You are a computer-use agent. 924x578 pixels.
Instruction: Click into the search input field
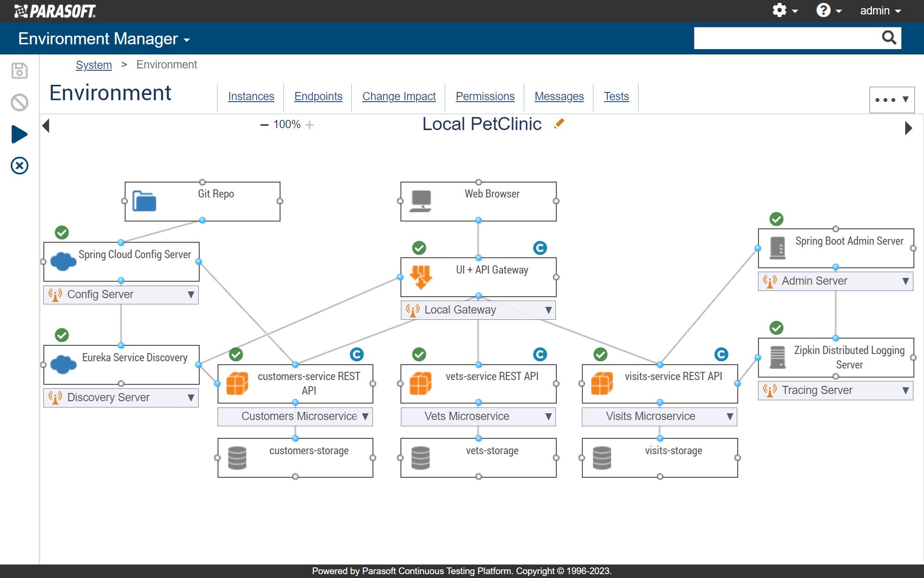[784, 38]
